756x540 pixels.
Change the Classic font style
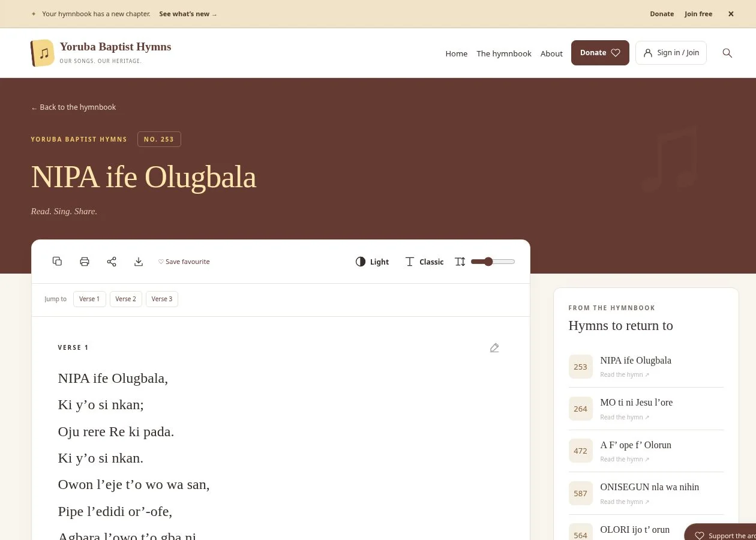pyautogui.click(x=424, y=262)
